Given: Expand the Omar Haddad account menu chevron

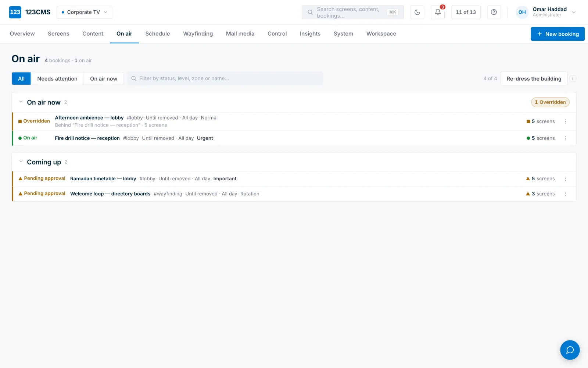Looking at the screenshot, I should (573, 12).
